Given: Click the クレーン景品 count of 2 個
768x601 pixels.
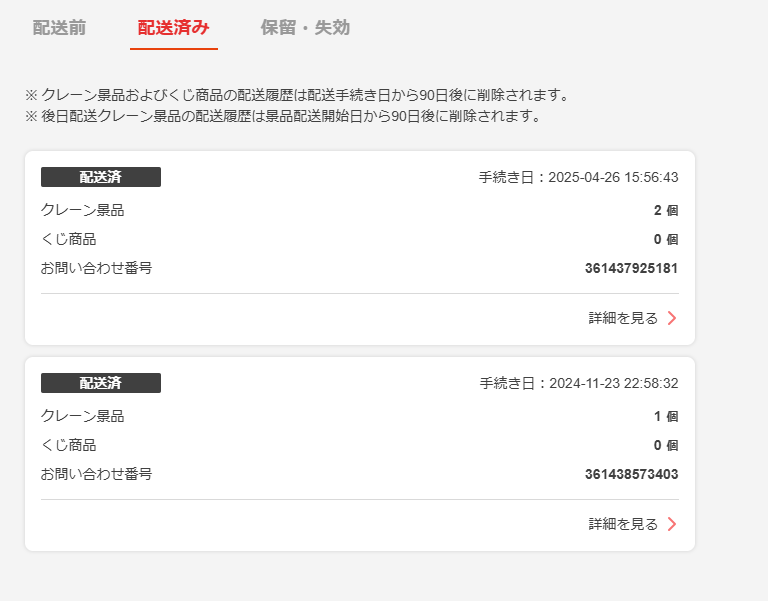Looking at the screenshot, I should (x=665, y=210).
